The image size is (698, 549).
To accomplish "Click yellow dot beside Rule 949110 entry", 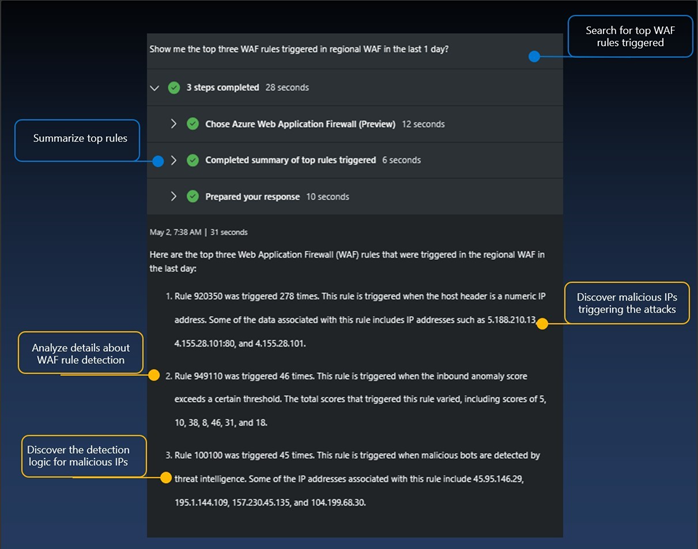I will click(154, 375).
